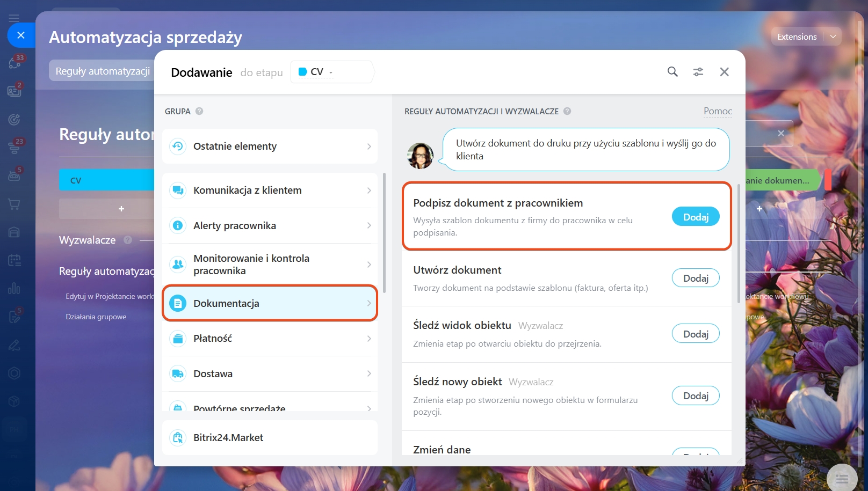This screenshot has height=491, width=868.
Task: Click the Bitrix24.Market shopping bag icon
Action: click(178, 438)
